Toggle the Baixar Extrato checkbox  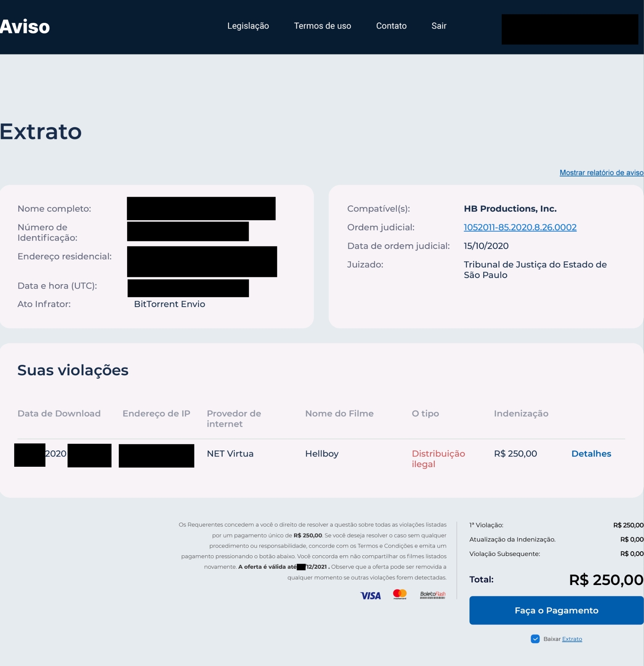(535, 639)
